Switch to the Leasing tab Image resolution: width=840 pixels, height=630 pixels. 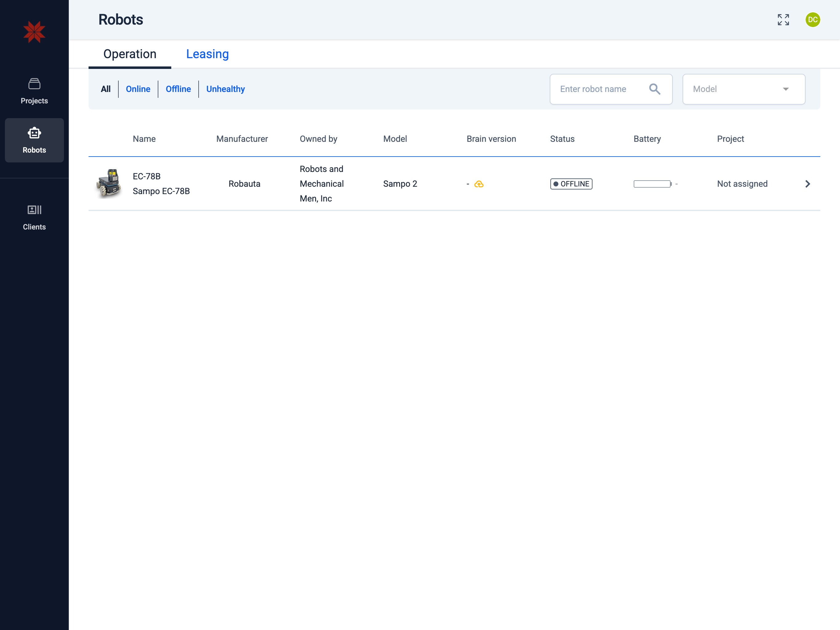[207, 54]
